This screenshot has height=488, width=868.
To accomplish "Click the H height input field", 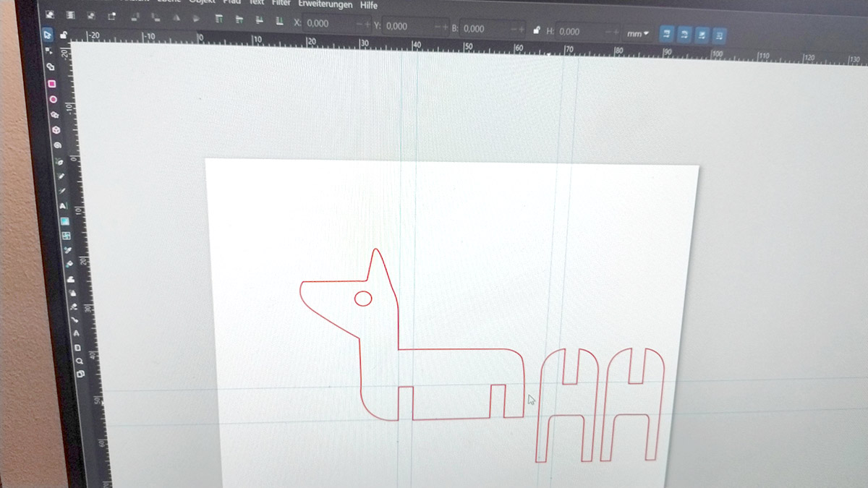I will coord(579,32).
